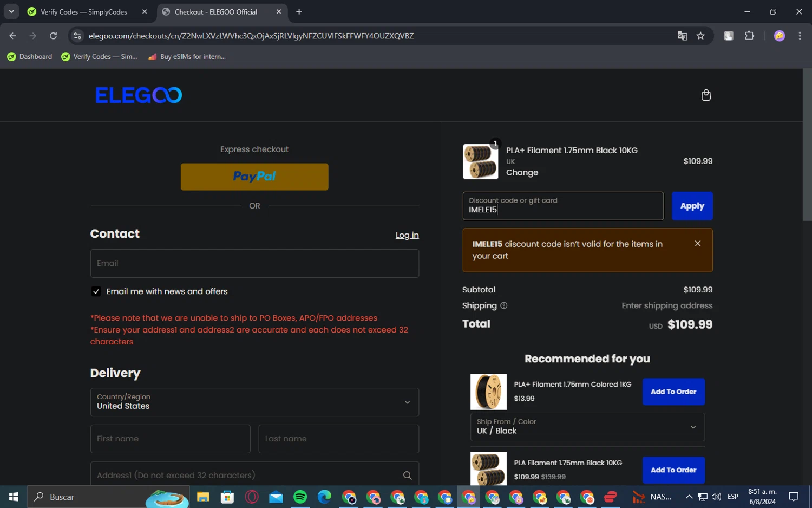
Task: Show hidden system tray icons
Action: (x=689, y=497)
